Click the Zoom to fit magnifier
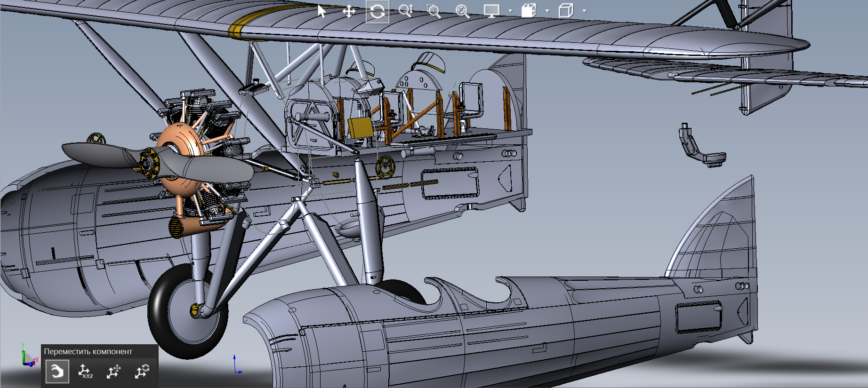This screenshot has height=388, width=868. (x=462, y=11)
